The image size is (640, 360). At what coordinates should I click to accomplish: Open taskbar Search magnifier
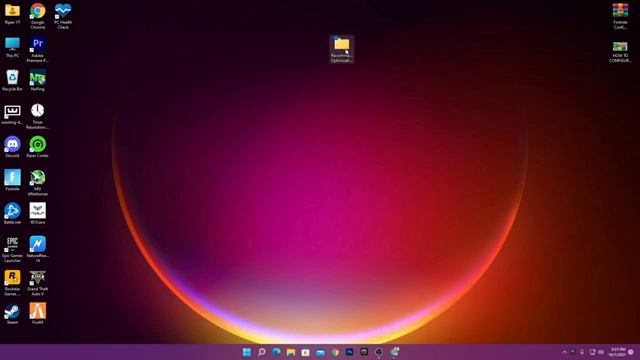click(262, 352)
